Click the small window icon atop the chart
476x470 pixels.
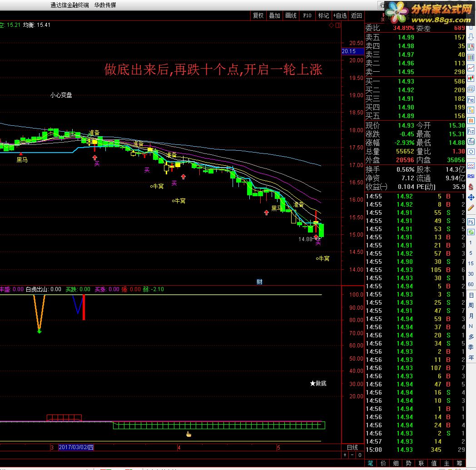click(x=338, y=25)
